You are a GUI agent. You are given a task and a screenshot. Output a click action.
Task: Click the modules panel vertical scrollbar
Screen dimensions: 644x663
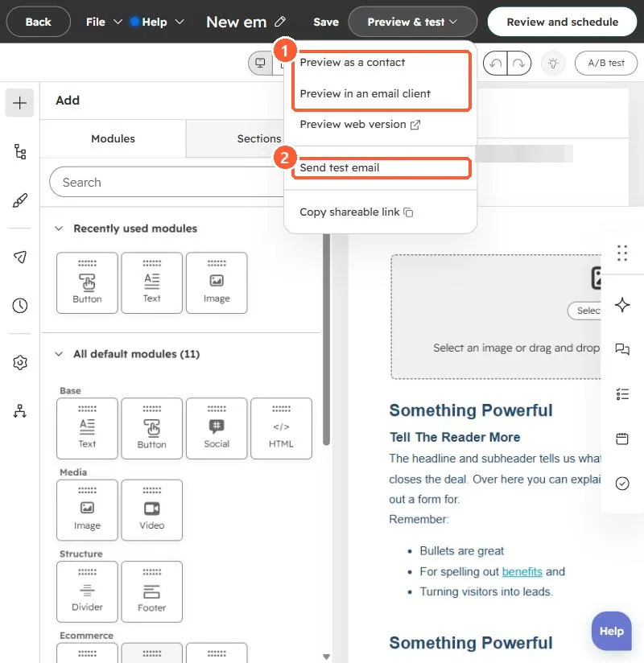326,338
